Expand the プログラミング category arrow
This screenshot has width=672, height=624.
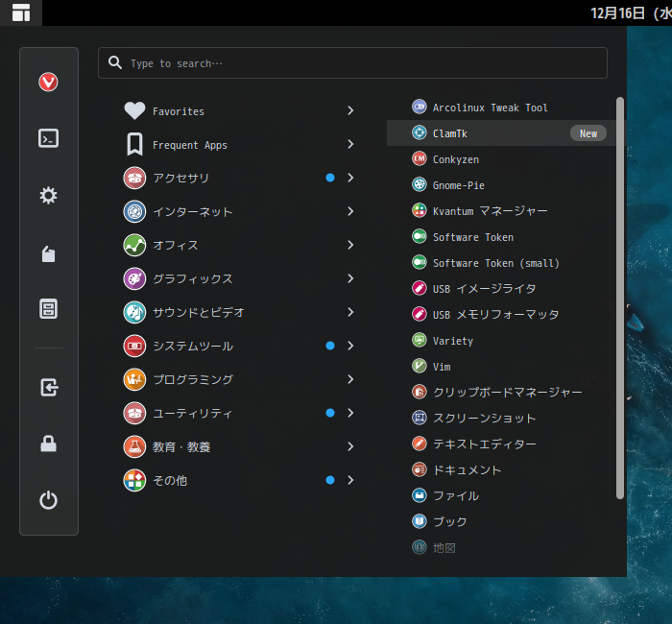(x=350, y=379)
